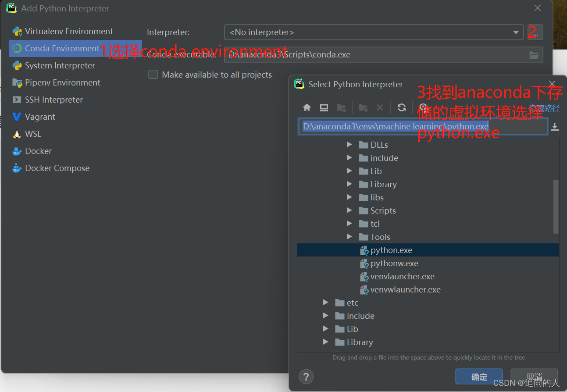This screenshot has width=567, height=392.
Task: Expand the first include folder
Action: pos(349,158)
